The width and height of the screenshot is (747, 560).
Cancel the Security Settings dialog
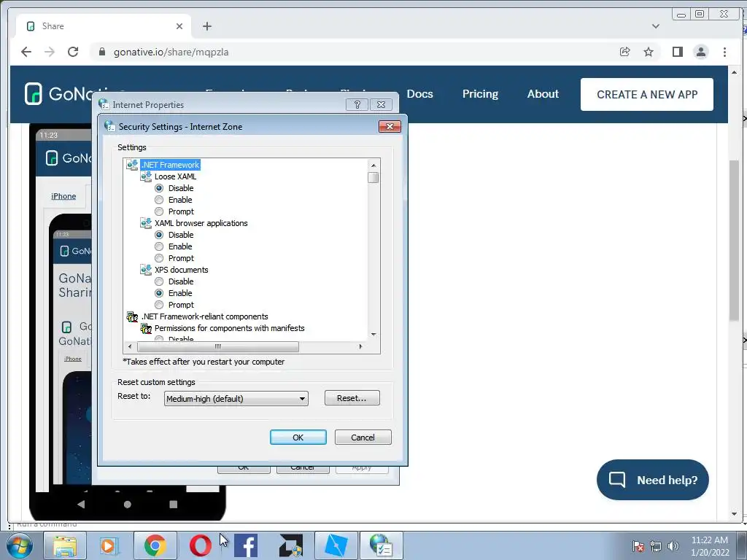(363, 437)
